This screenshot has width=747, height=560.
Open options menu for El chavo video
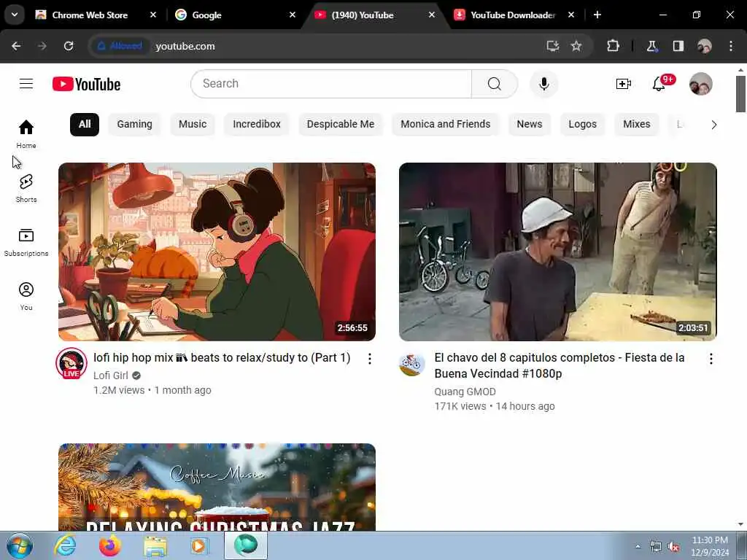(x=711, y=359)
